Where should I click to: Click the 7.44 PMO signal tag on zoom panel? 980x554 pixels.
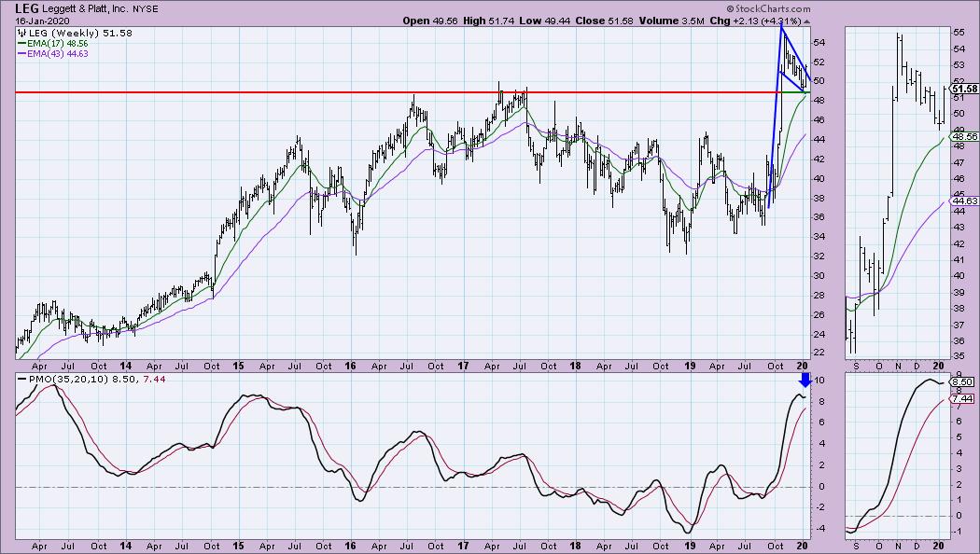[964, 398]
